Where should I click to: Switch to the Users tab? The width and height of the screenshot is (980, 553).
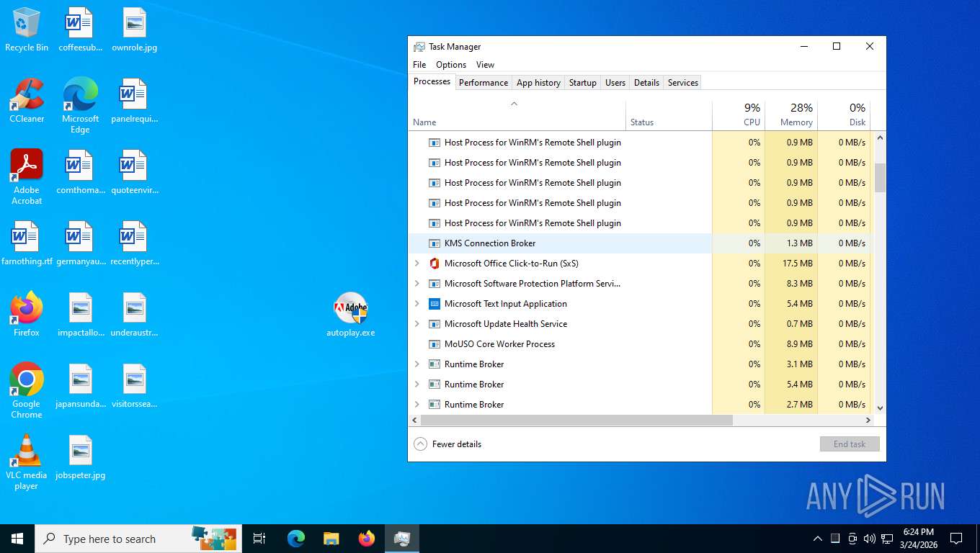pyautogui.click(x=615, y=83)
